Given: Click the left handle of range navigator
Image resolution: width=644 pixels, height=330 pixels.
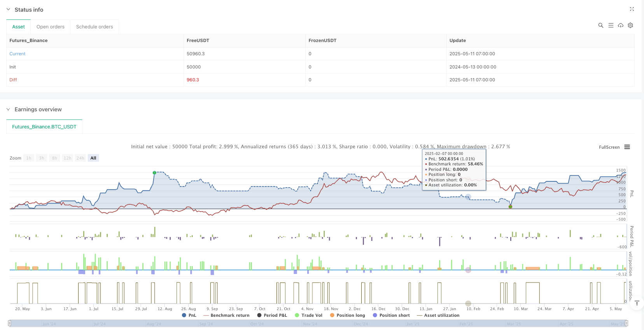Looking at the screenshot, I should tap(10, 323).
